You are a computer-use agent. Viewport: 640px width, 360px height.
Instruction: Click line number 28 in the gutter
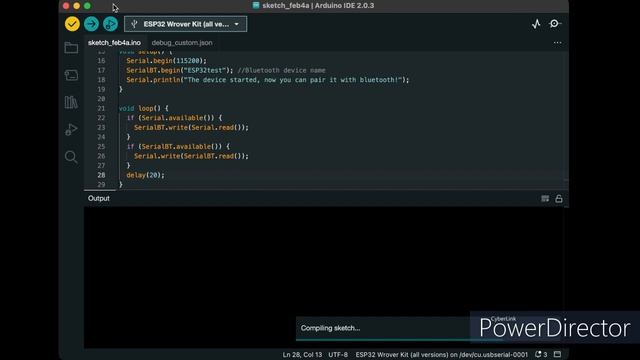point(101,175)
